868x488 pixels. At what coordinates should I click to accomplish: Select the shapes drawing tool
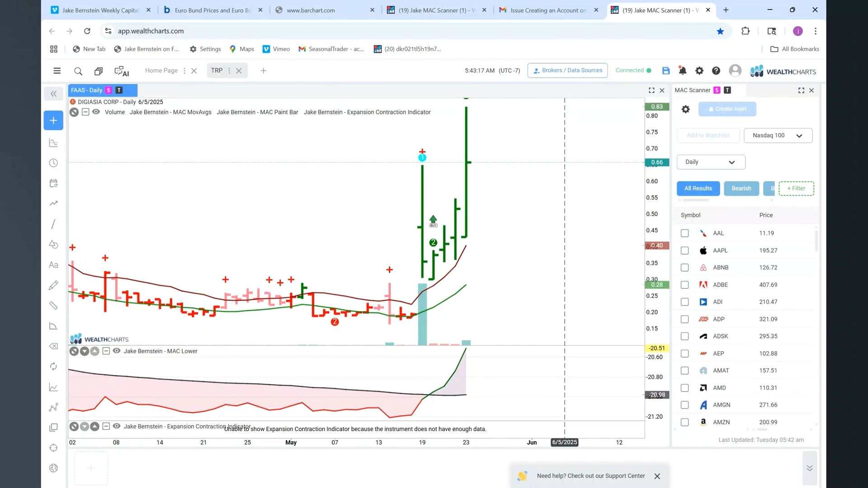pos(53,244)
